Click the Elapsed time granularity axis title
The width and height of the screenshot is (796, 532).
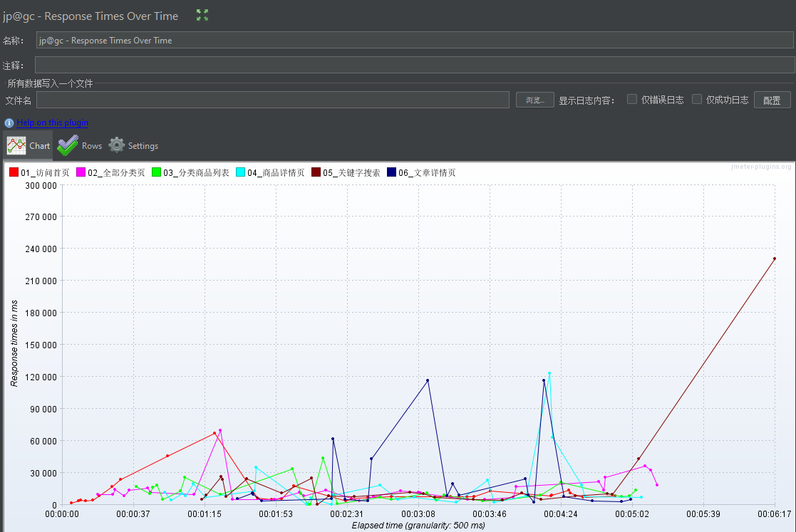coord(418,526)
